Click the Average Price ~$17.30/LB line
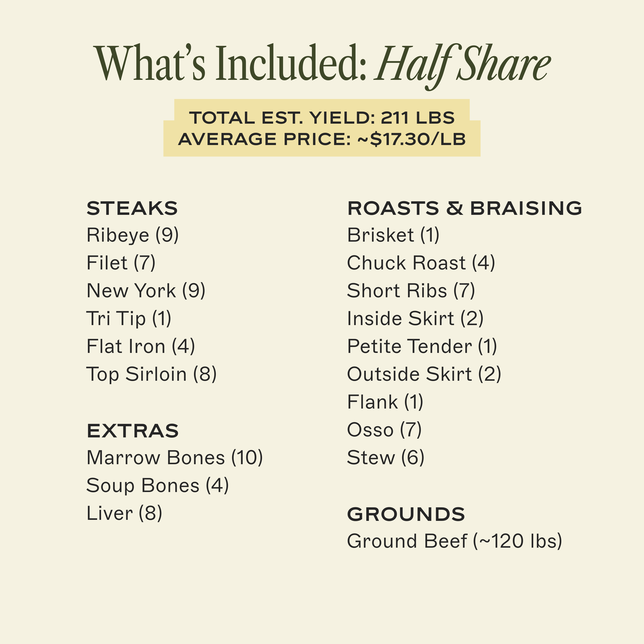644x644 pixels. click(322, 139)
